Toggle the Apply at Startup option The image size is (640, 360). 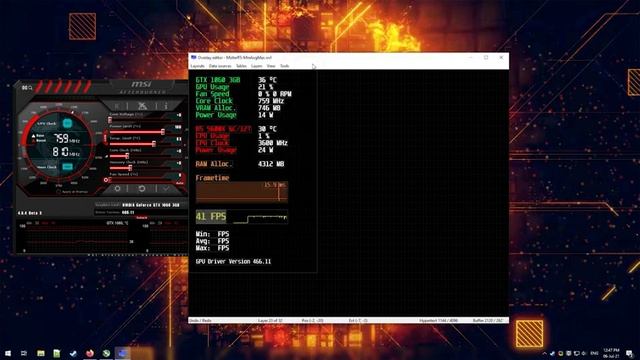click(x=72, y=191)
